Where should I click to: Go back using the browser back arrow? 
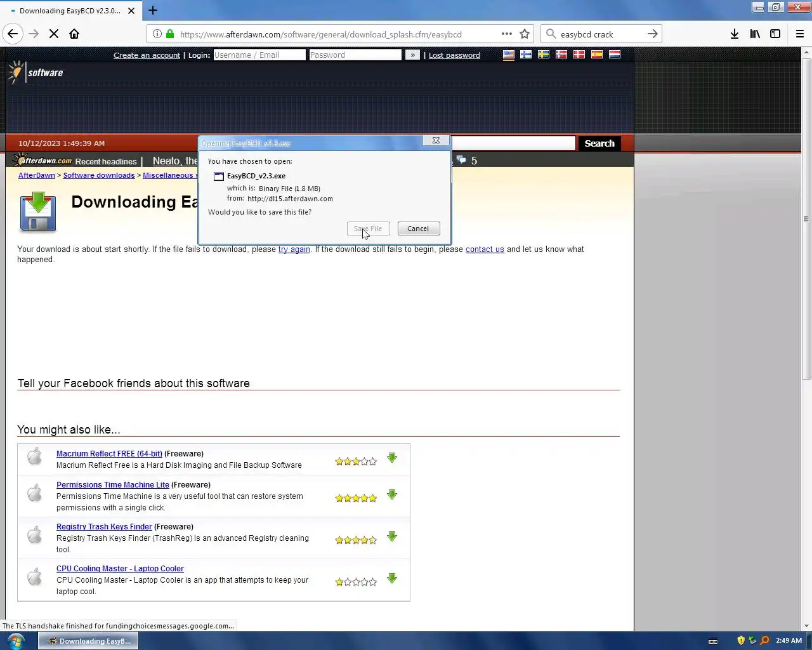pos(13,34)
